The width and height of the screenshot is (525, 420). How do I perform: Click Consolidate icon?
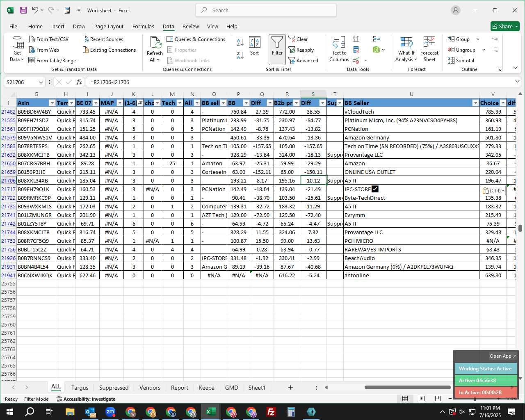tap(376, 39)
